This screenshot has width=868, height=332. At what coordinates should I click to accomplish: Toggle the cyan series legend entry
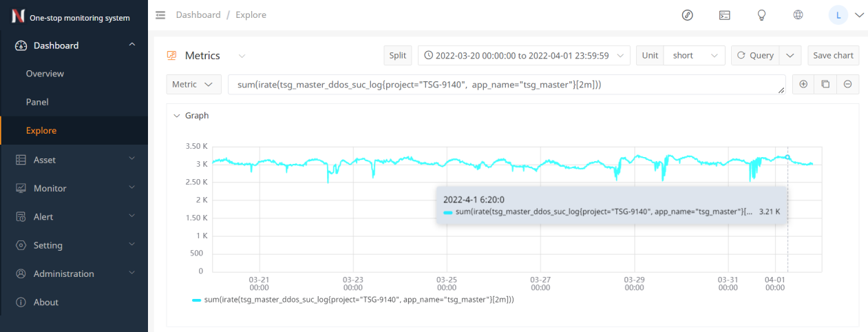coord(353,300)
